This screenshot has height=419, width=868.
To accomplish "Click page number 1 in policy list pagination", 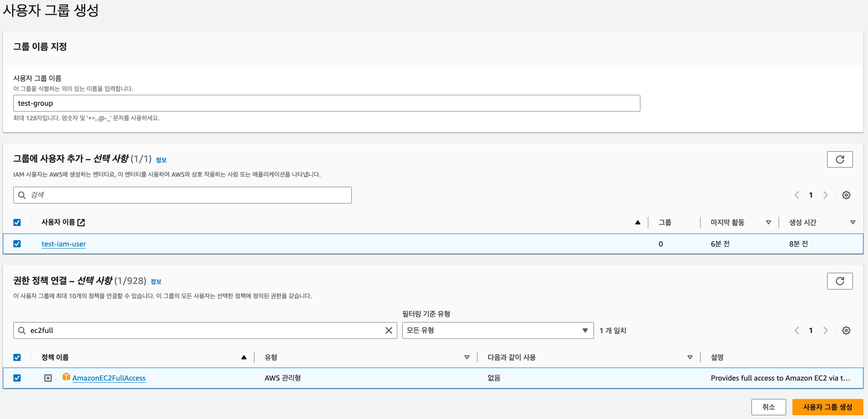I will (x=811, y=330).
